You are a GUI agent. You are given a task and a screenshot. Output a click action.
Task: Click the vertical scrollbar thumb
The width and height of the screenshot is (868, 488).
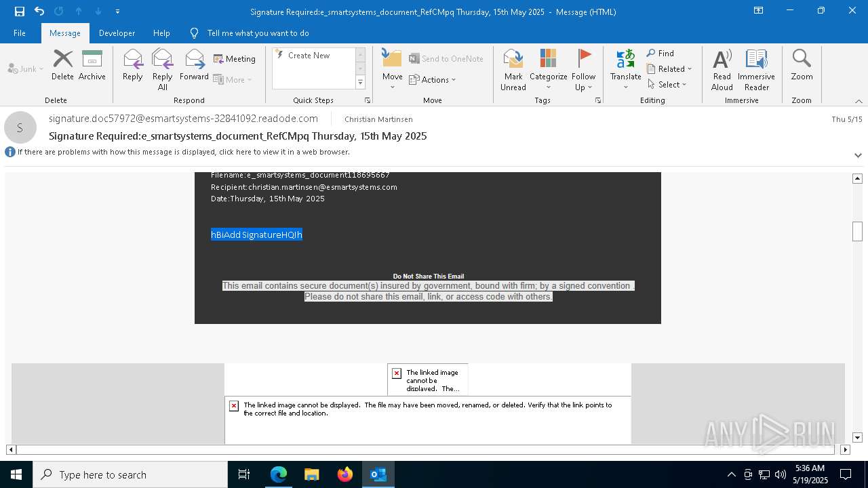point(857,231)
